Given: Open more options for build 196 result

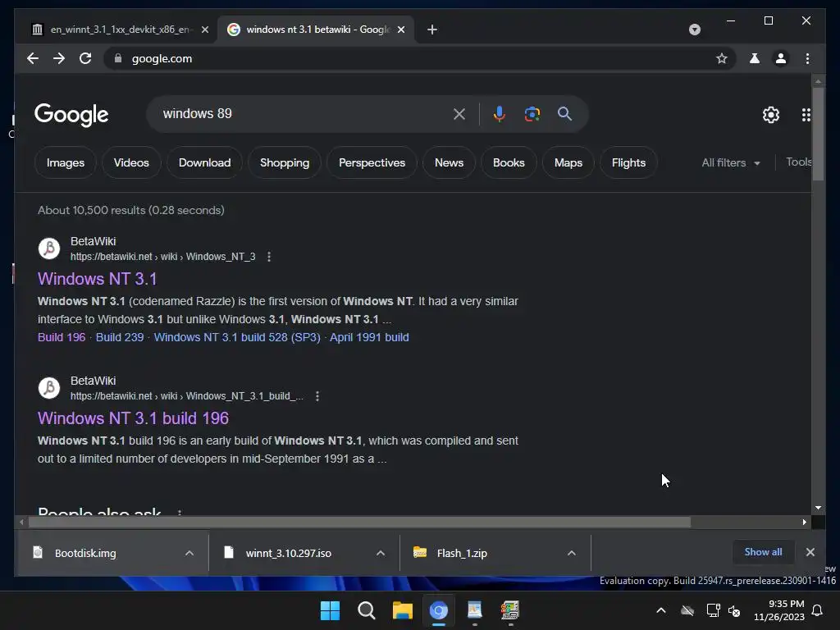Looking at the screenshot, I should (317, 396).
